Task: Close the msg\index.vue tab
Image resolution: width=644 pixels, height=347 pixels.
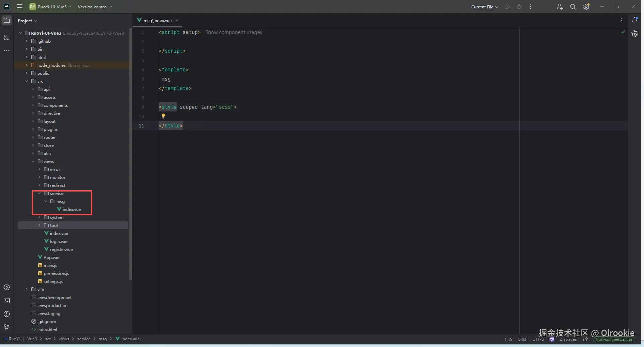Action: [x=177, y=20]
